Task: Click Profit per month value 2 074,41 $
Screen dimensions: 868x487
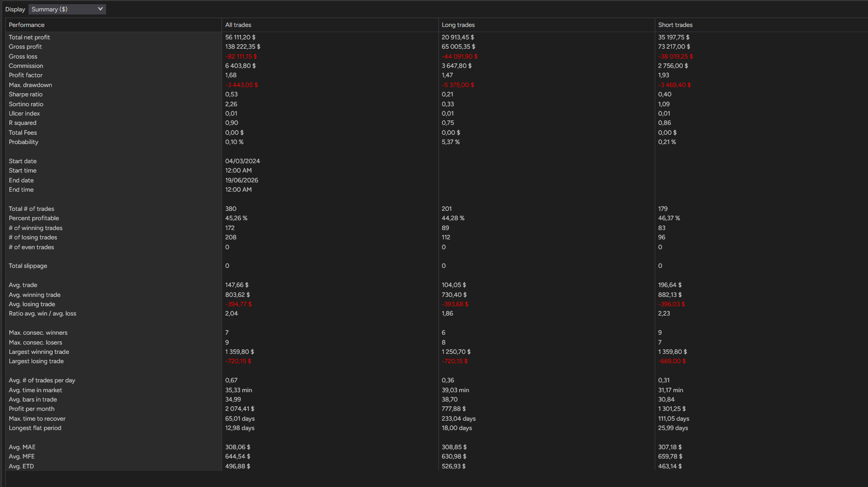Action: [x=240, y=409]
